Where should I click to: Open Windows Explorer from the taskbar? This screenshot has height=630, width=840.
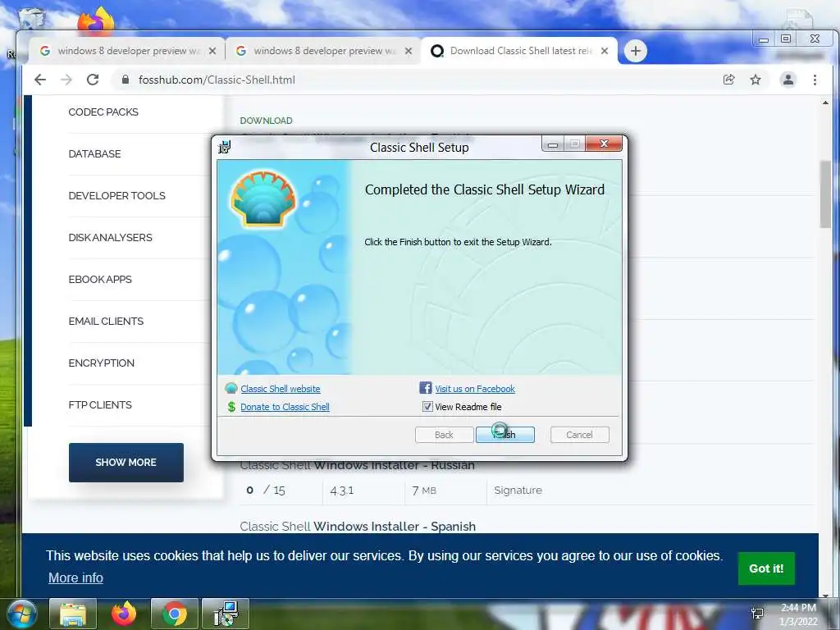[x=73, y=614]
